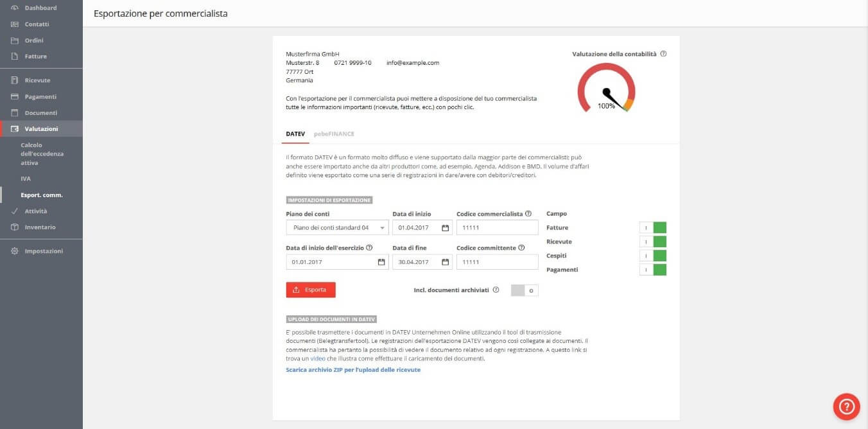Toggle the Fatture export switch
Viewport: 868px width, 429px height.
click(653, 228)
